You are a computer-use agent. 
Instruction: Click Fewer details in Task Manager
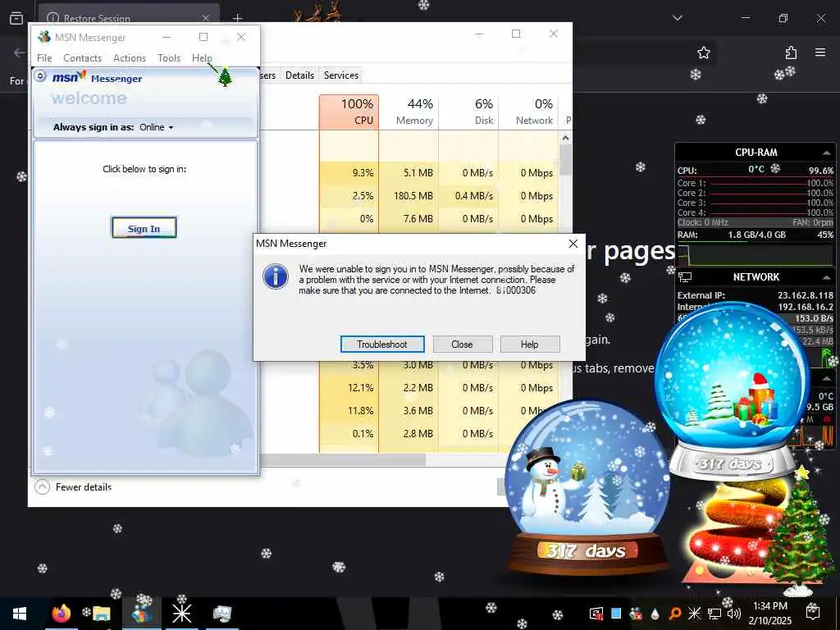[x=73, y=487]
